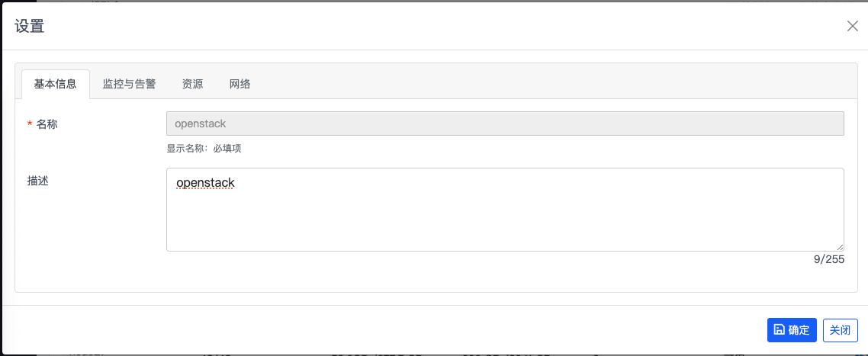Click the disabled 名称 field showing openstack
Viewport: 868px width, 356px height.
pyautogui.click(x=505, y=123)
